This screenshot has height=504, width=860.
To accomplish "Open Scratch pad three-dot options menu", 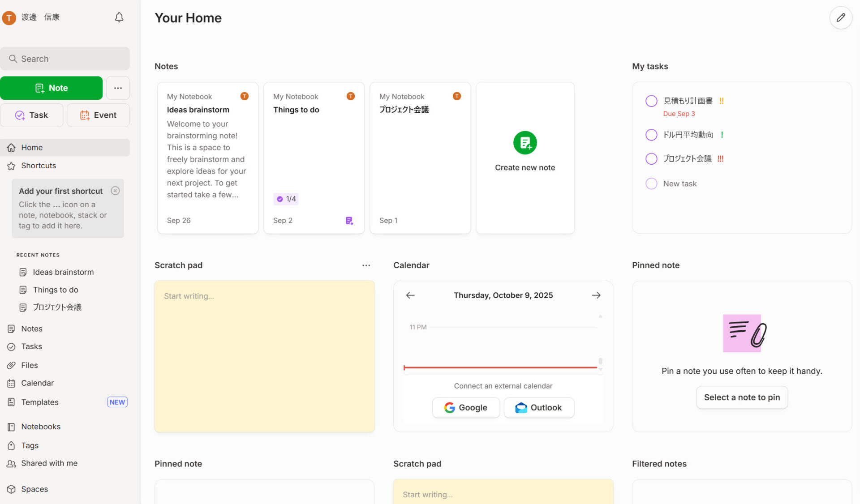I will pos(366,265).
